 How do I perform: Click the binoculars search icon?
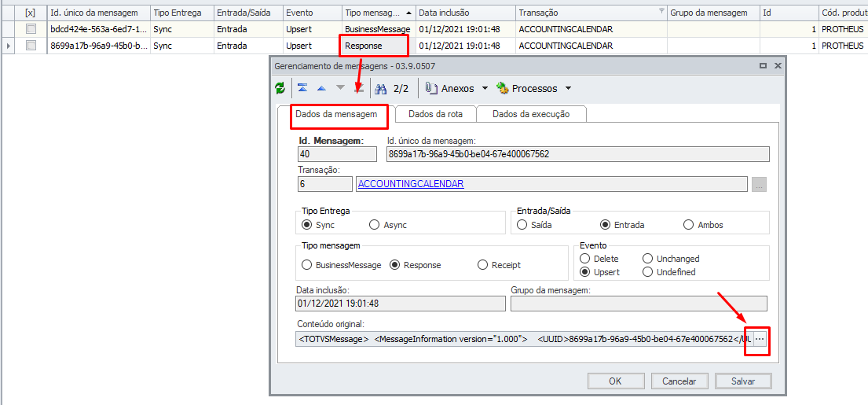(382, 88)
